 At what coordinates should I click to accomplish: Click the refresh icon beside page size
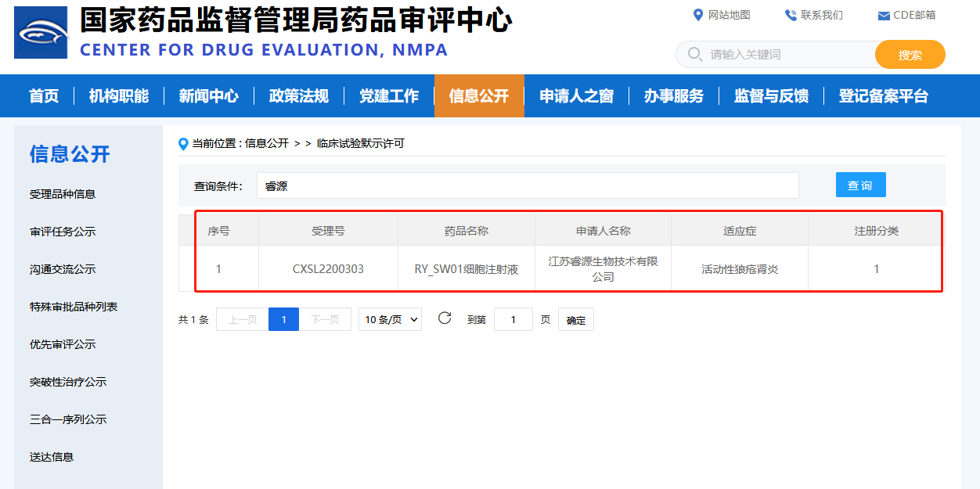[x=445, y=318]
